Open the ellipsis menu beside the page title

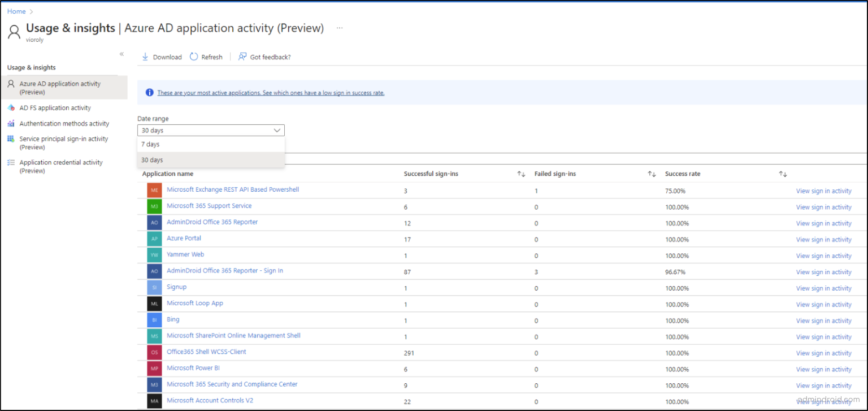(x=340, y=27)
